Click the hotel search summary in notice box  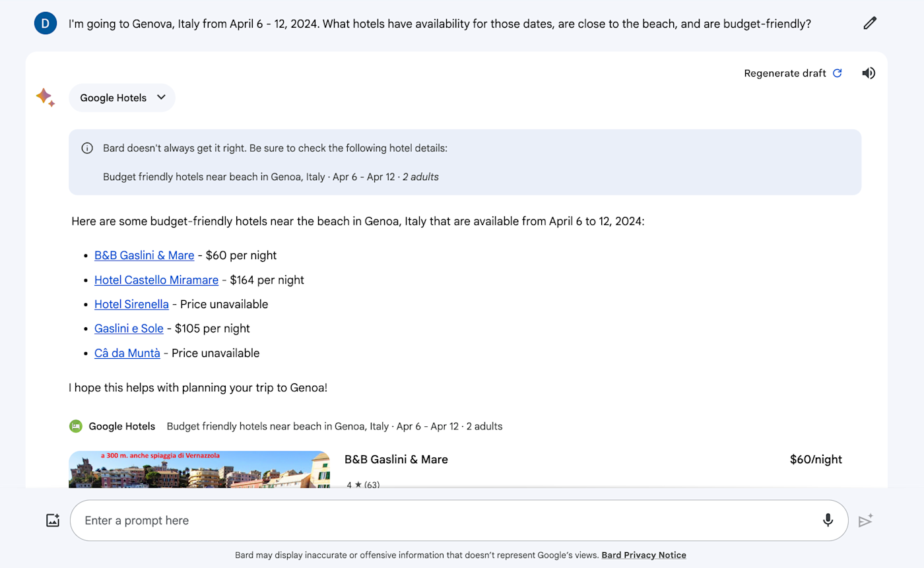pyautogui.click(x=271, y=177)
